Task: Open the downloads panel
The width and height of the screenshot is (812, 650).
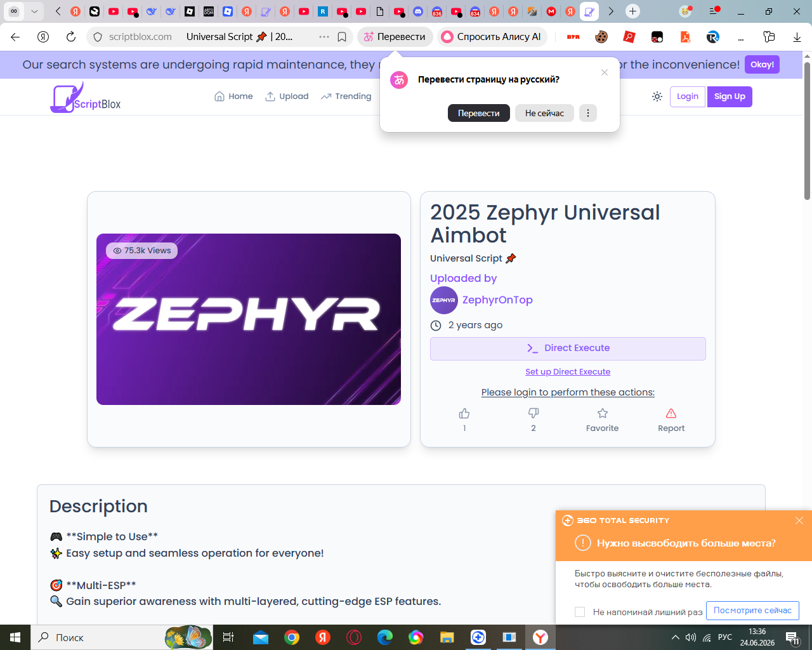Action: coord(797,37)
